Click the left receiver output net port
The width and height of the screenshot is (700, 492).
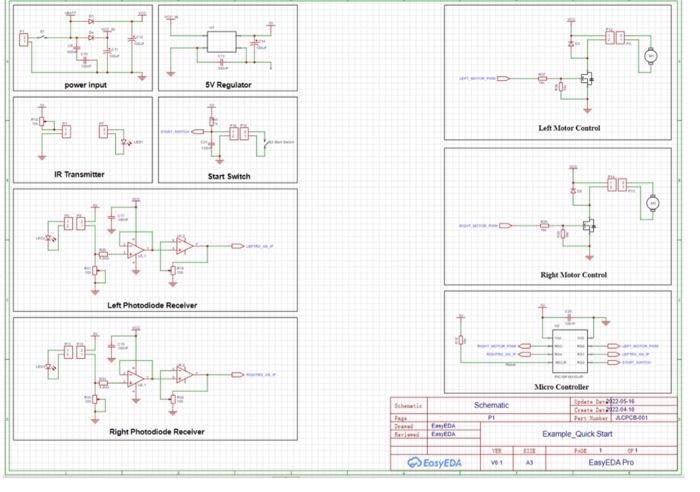[238, 246]
